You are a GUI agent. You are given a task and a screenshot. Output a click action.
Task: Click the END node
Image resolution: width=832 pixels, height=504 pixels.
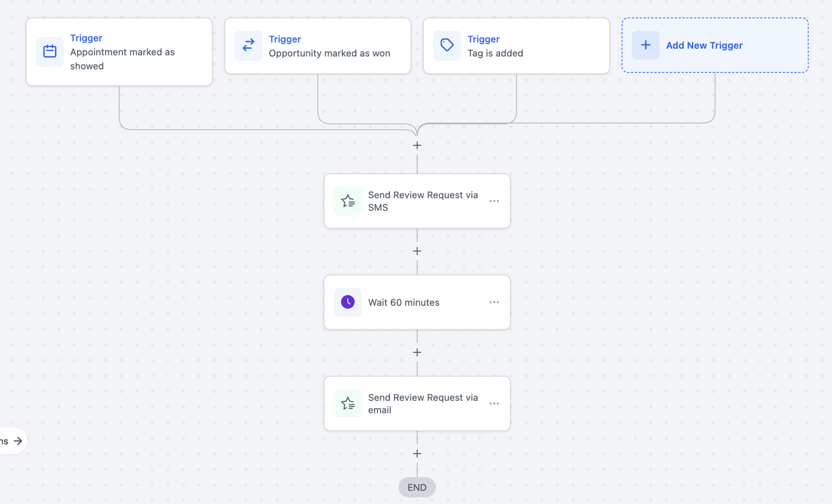click(417, 487)
